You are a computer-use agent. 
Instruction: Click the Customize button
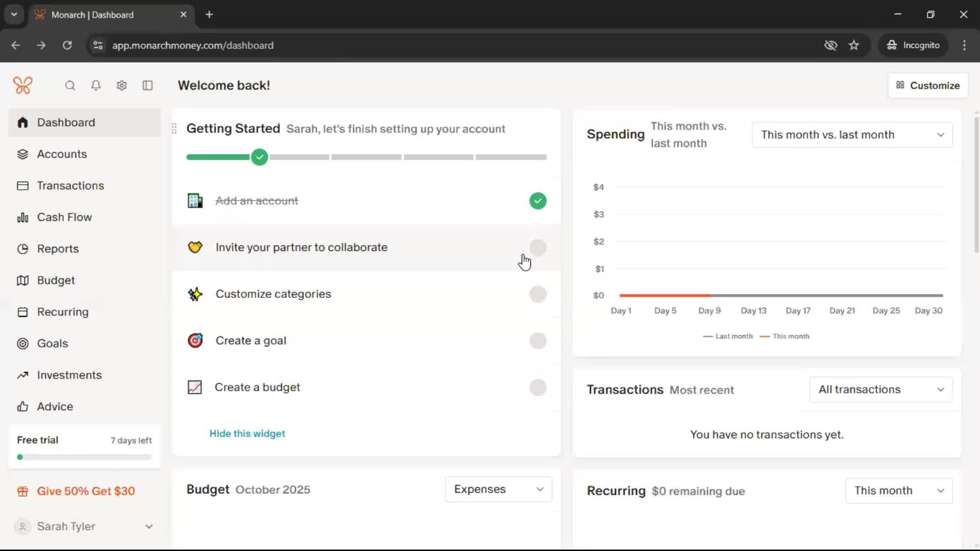click(x=928, y=86)
